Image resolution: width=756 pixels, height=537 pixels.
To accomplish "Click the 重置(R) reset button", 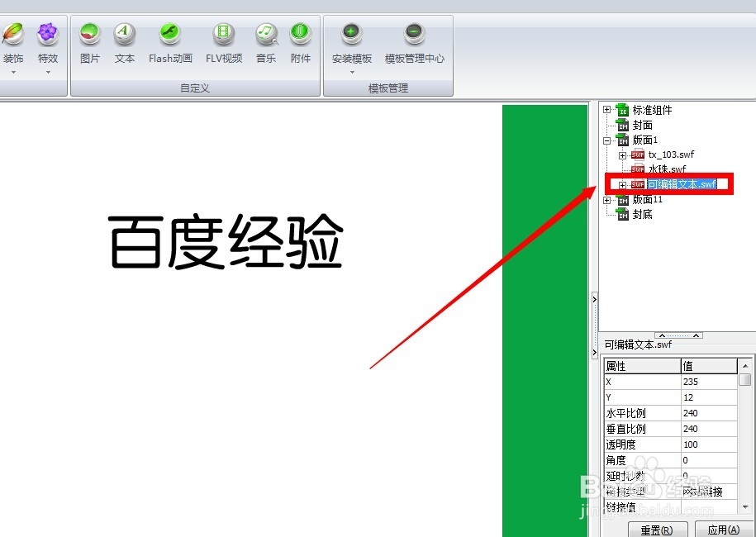I will point(657,530).
